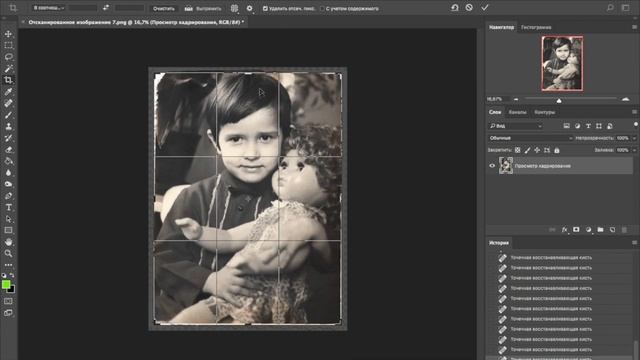Open the crop ratio preset dropdown
Viewport: 640px width, 360px height.
tap(49, 8)
